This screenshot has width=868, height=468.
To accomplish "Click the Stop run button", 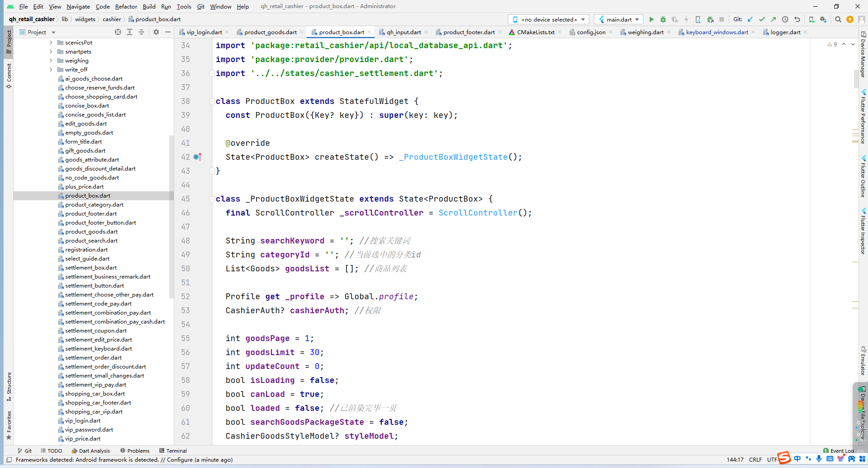I will coord(722,19).
